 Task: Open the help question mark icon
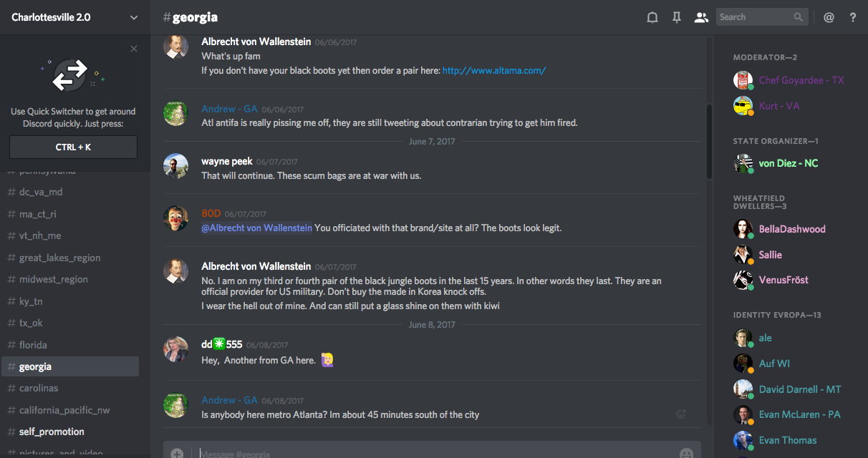[x=853, y=17]
